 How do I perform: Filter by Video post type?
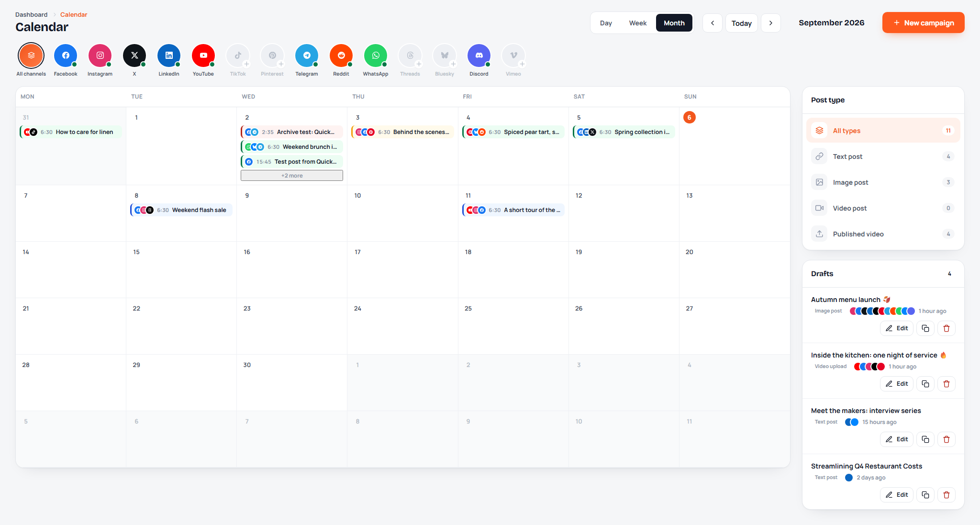coord(883,208)
